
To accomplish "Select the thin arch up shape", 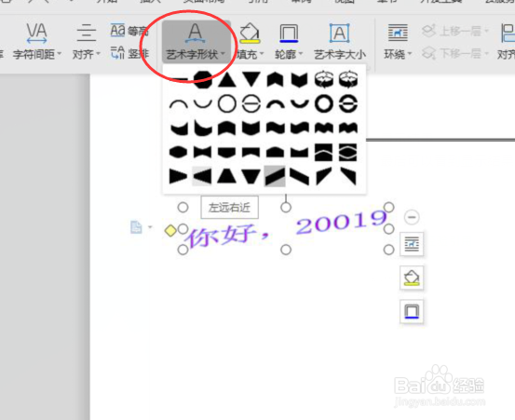I will [x=179, y=104].
